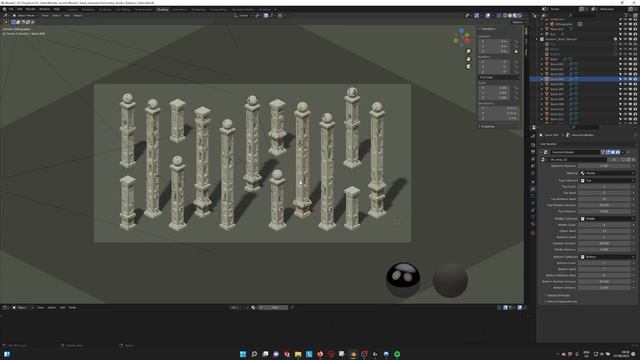Viewport: 640px width, 360px height.
Task: Click the blue Z axis on navigation gizmo
Action: (x=462, y=31)
